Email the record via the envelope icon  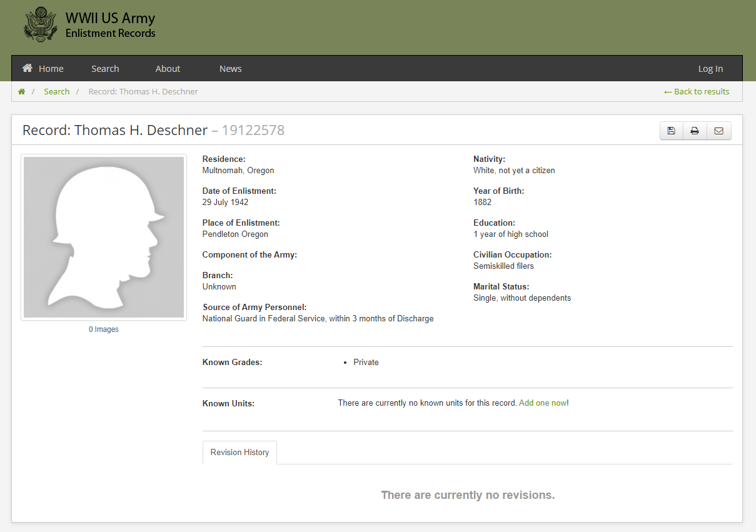(718, 131)
